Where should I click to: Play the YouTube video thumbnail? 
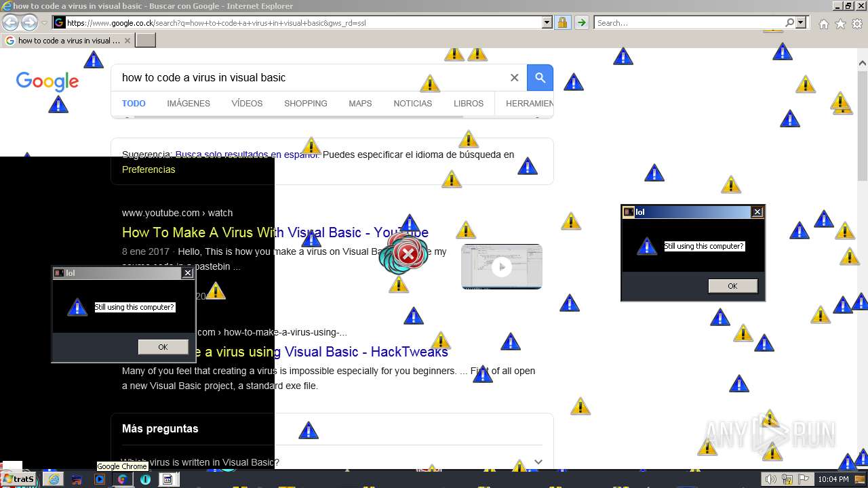[502, 266]
